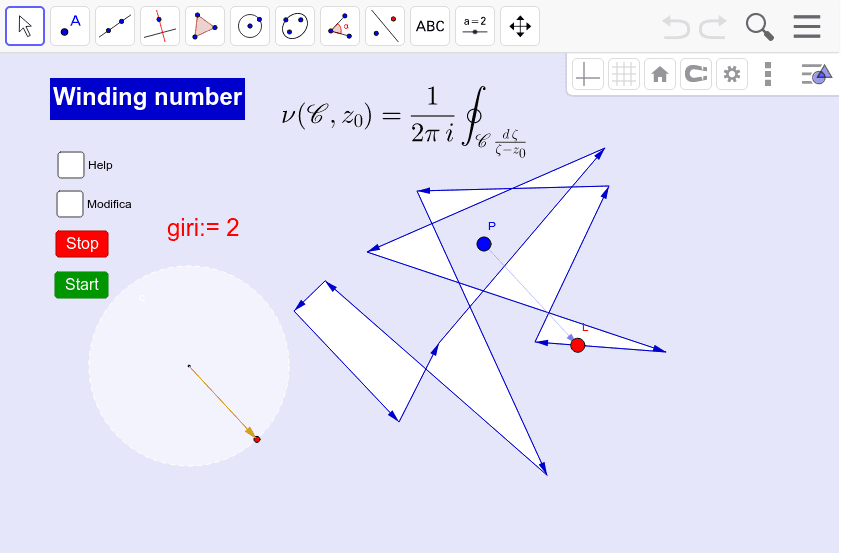Select the Circle with center tool
This screenshot has width=841, height=555.
(x=250, y=26)
